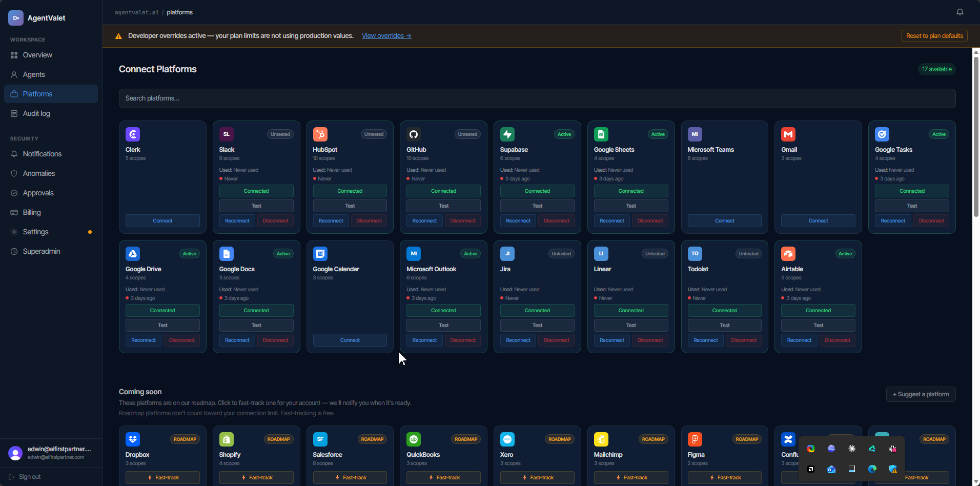
Task: Click the QuickBooks logo icon
Action: point(414,439)
